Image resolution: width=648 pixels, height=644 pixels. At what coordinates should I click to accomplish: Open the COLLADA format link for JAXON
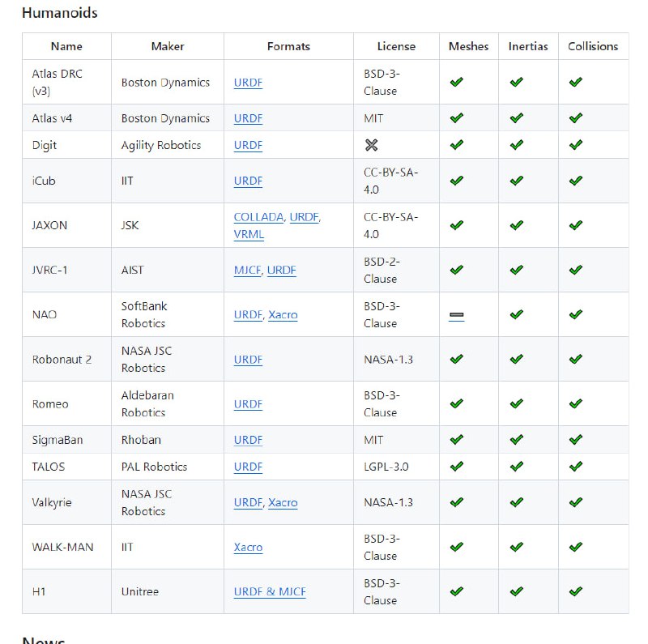click(x=258, y=217)
